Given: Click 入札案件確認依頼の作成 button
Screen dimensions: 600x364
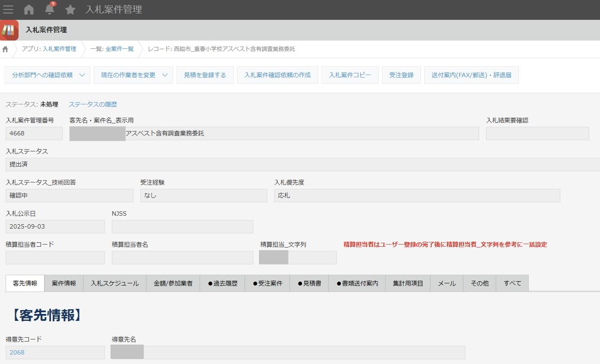Looking at the screenshot, I should (x=278, y=75).
